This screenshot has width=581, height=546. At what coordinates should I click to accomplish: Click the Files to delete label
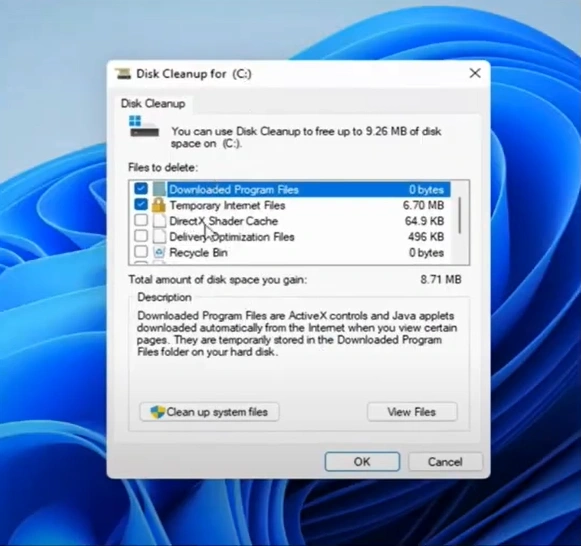pyautogui.click(x=163, y=168)
